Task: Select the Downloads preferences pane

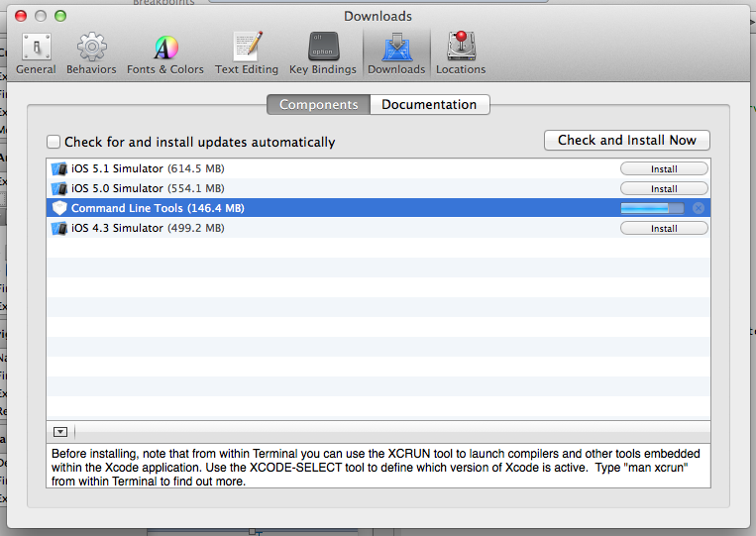Action: (396, 54)
